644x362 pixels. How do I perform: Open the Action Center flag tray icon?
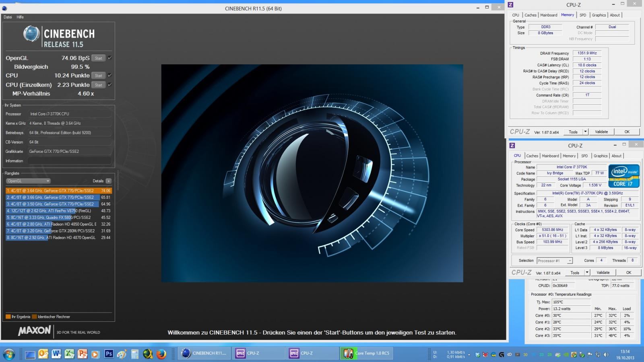(x=590, y=355)
